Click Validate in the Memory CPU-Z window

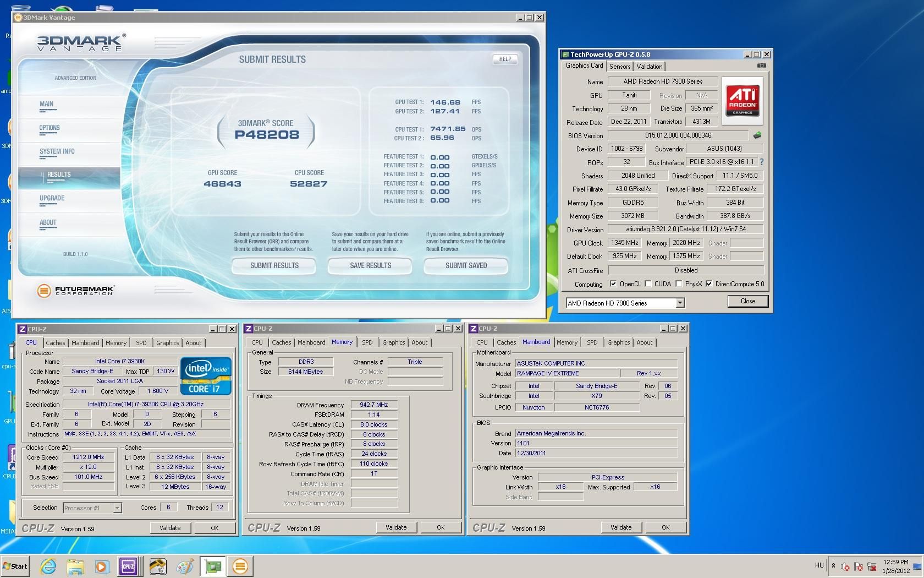tap(396, 527)
